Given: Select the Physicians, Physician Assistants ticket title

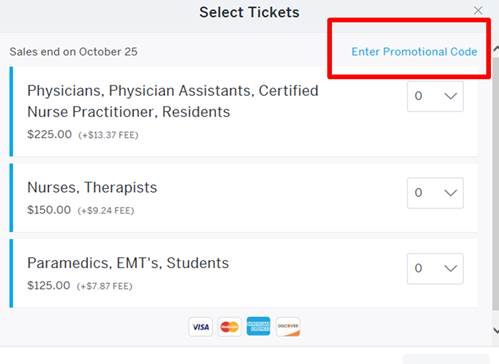Looking at the screenshot, I should click(x=173, y=101).
